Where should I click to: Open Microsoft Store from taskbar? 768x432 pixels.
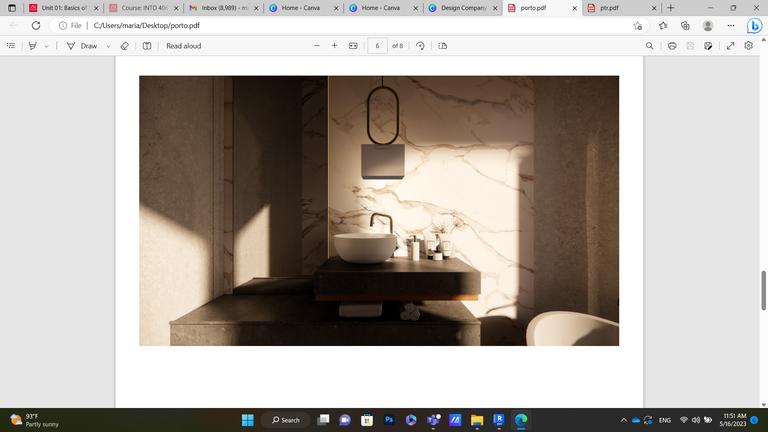367,420
